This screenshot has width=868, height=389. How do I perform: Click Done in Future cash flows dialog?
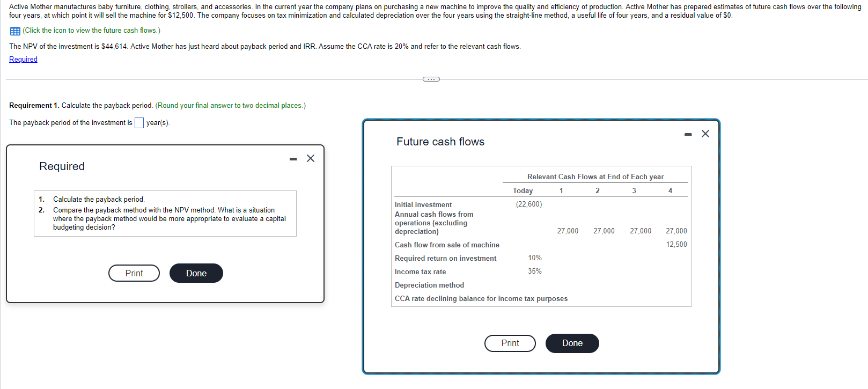572,343
